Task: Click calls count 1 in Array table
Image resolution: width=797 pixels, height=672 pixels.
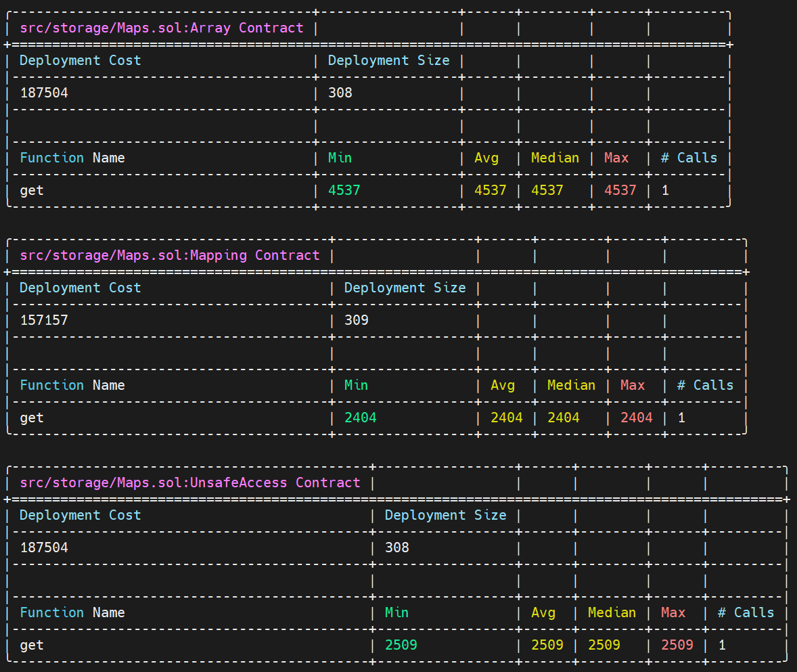Action: click(665, 191)
